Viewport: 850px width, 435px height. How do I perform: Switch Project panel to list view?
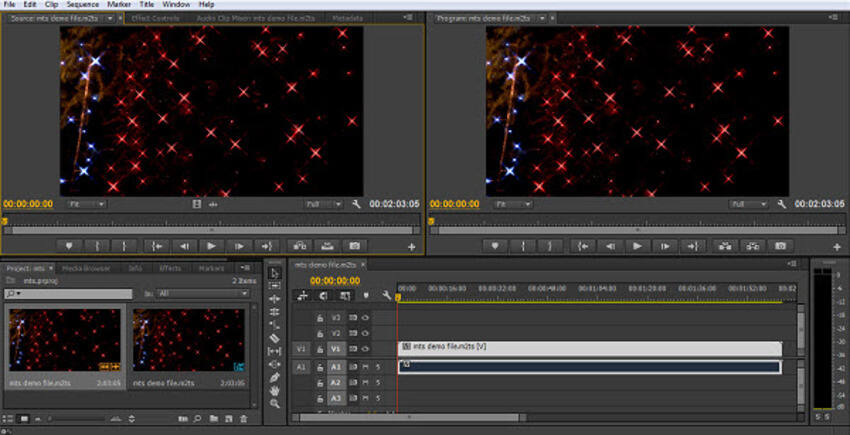pos(9,419)
